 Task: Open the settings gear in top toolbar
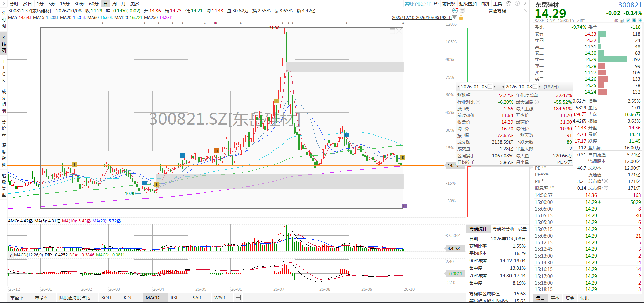point(508,3)
